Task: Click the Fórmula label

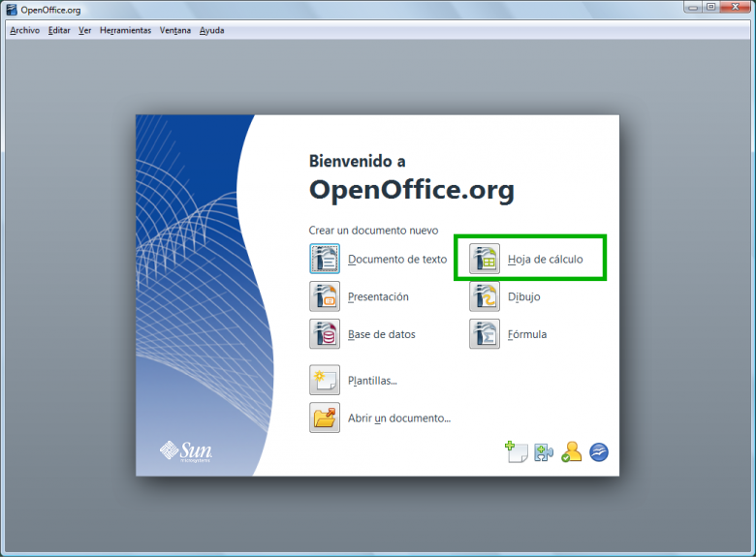Action: click(x=527, y=334)
